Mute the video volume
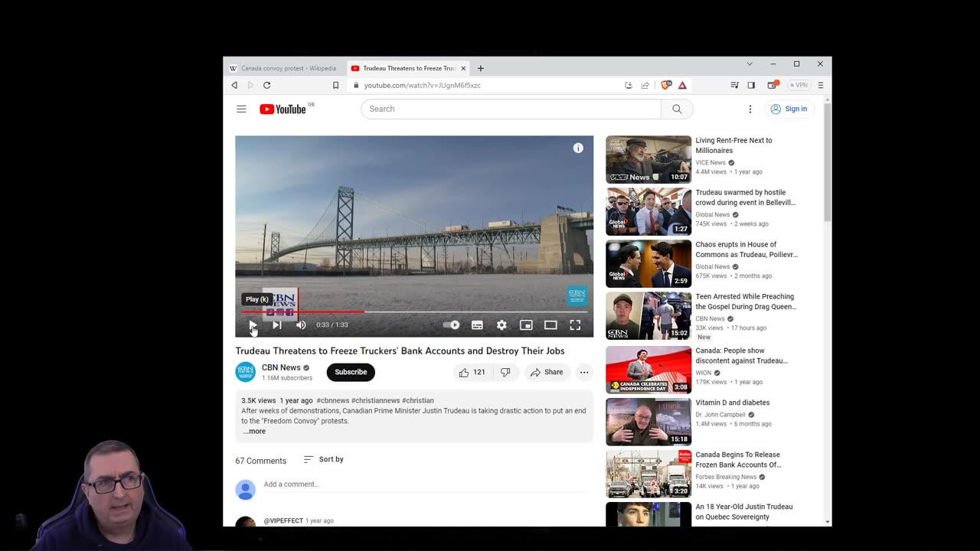980x551 pixels. pos(301,325)
